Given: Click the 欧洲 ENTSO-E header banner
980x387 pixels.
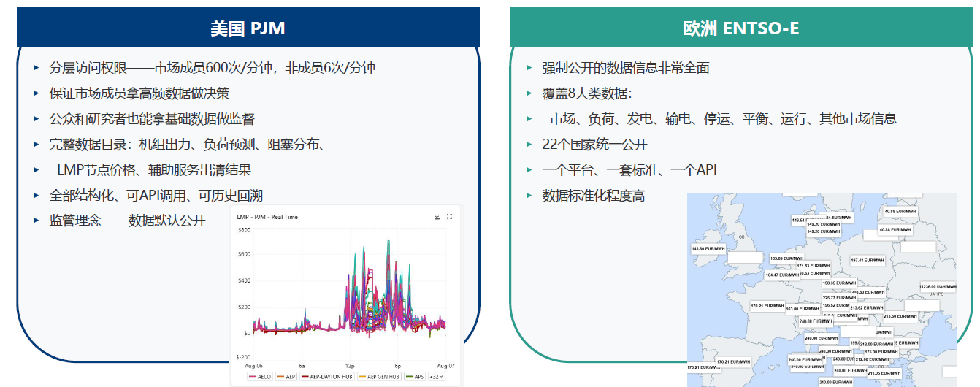Looking at the screenshot, I should click(740, 28).
